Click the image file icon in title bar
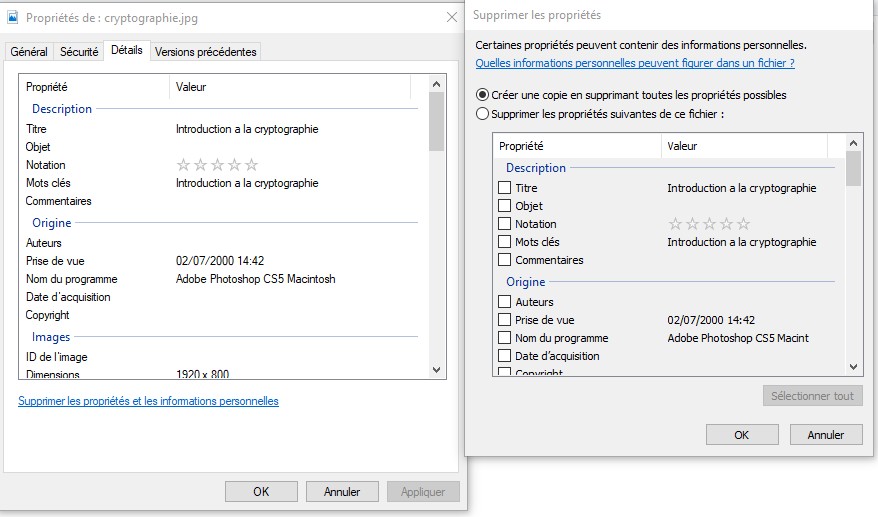The image size is (878, 517). click(12, 17)
